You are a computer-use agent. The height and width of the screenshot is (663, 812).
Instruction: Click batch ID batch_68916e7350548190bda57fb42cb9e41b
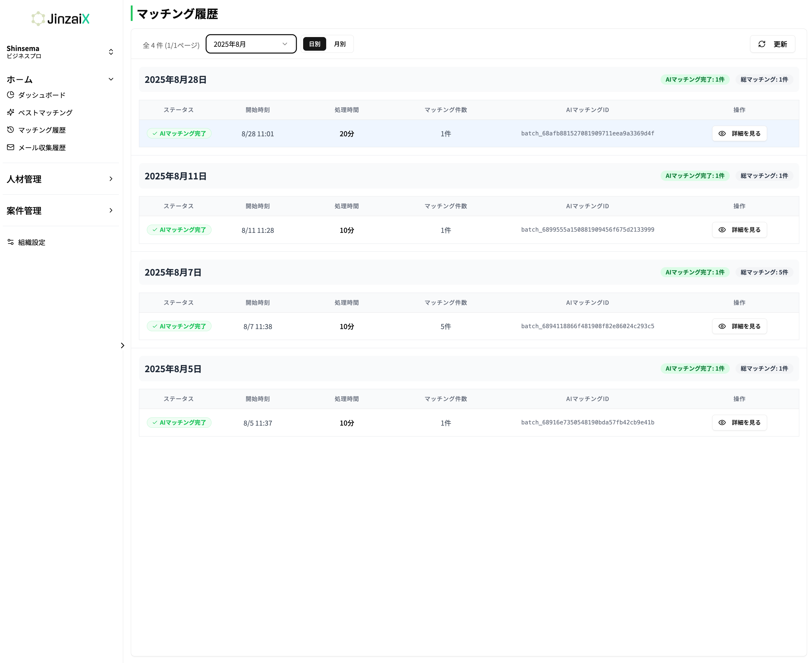pyautogui.click(x=587, y=422)
